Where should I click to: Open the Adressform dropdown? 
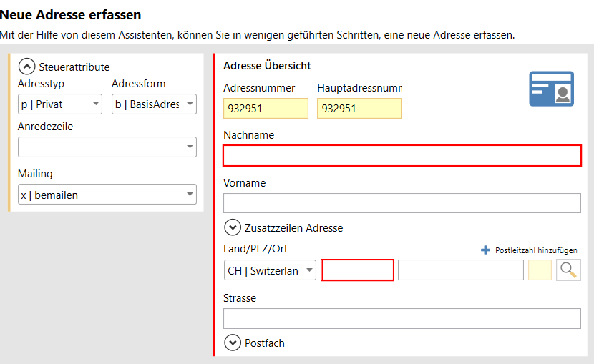tap(154, 104)
